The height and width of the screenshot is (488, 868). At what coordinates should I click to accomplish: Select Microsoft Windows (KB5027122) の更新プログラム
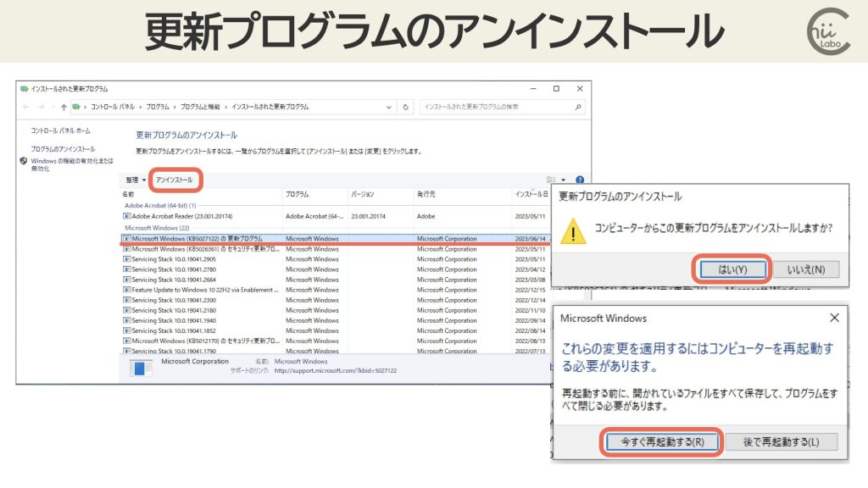[336, 238]
